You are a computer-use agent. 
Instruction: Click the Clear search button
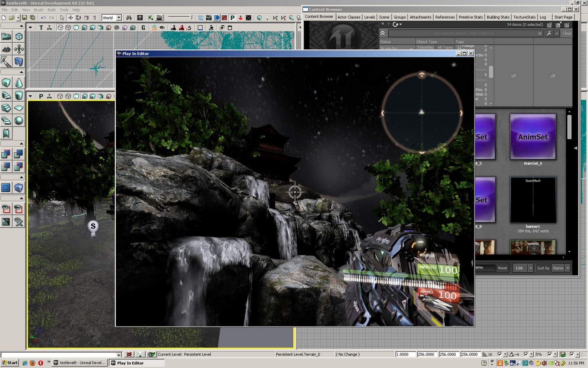567,33
